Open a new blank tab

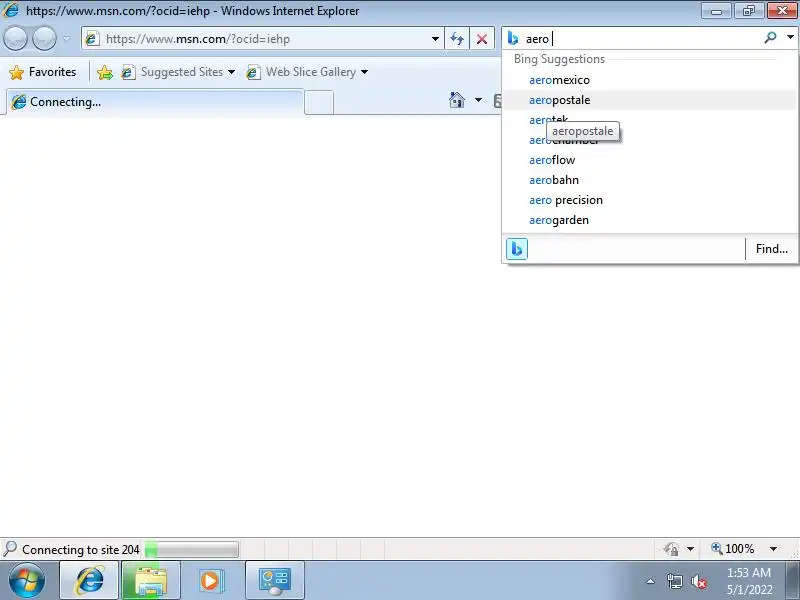pyautogui.click(x=319, y=103)
